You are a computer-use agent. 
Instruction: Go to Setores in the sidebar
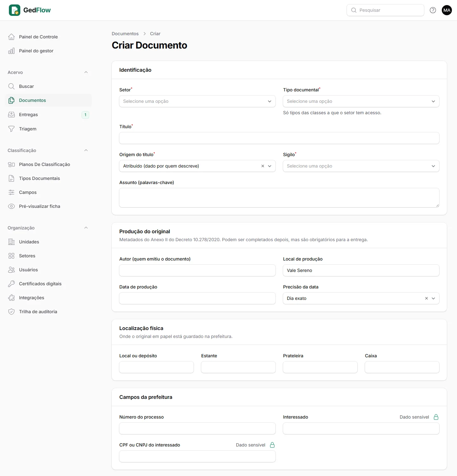pyautogui.click(x=49, y=256)
